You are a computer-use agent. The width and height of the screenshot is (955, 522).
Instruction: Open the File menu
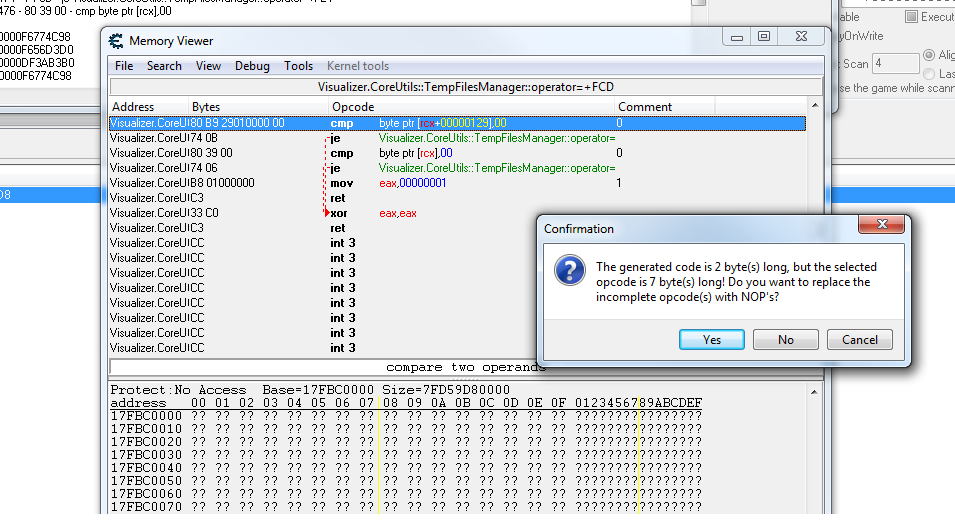tap(124, 66)
